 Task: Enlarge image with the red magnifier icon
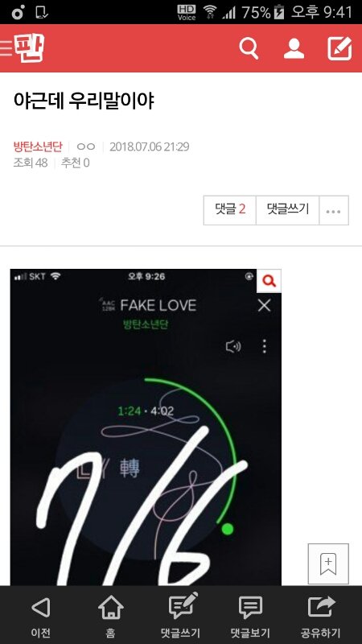[x=269, y=281]
